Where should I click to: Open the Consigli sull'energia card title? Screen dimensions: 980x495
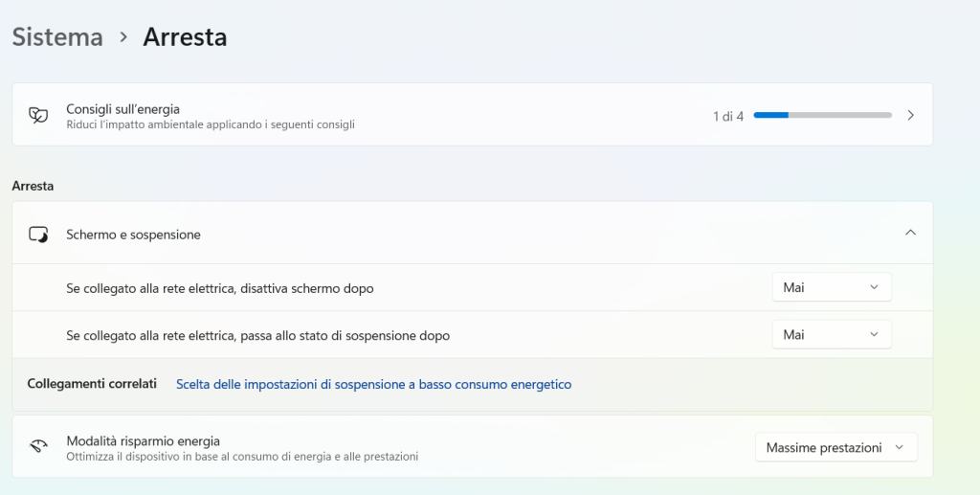click(x=122, y=109)
